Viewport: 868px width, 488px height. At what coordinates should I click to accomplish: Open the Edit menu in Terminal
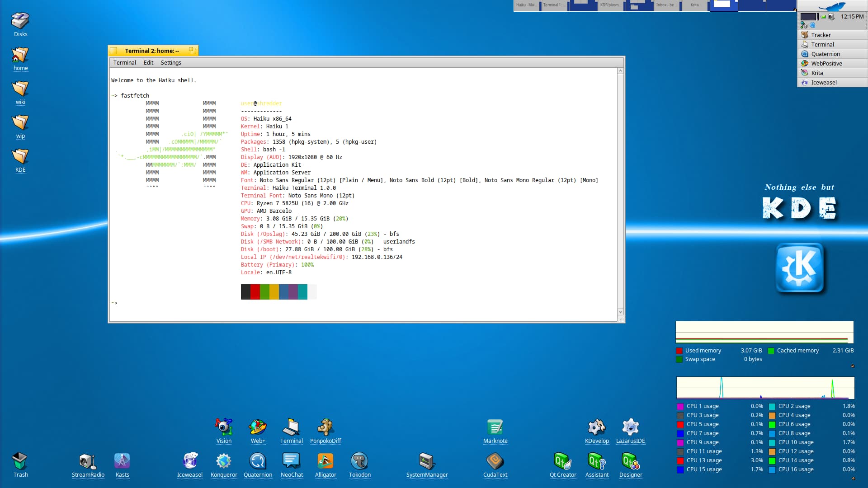tap(148, 63)
